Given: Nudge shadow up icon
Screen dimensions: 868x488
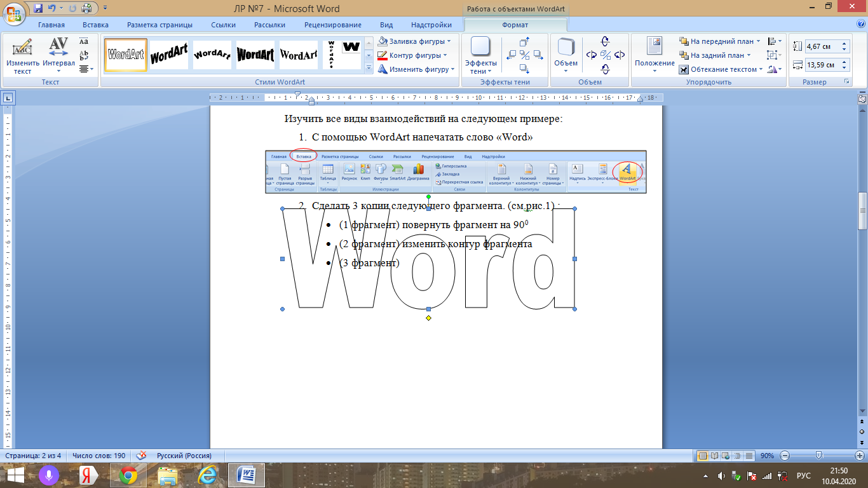Looking at the screenshot, I should (524, 42).
